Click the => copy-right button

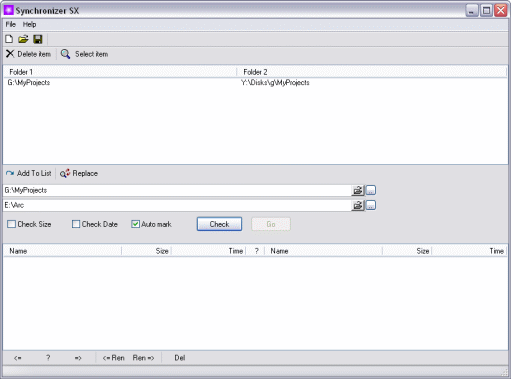[78, 358]
